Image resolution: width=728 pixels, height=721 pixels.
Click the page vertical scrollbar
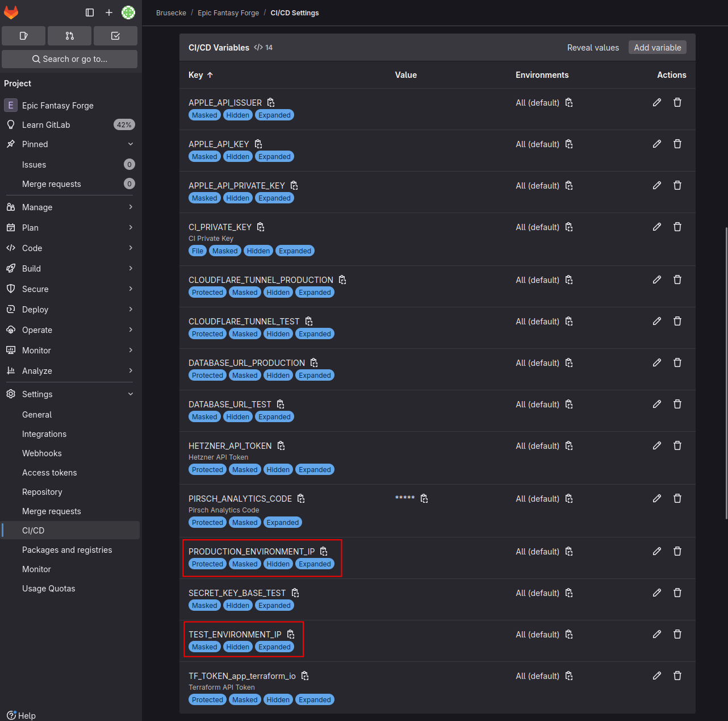tap(726, 373)
